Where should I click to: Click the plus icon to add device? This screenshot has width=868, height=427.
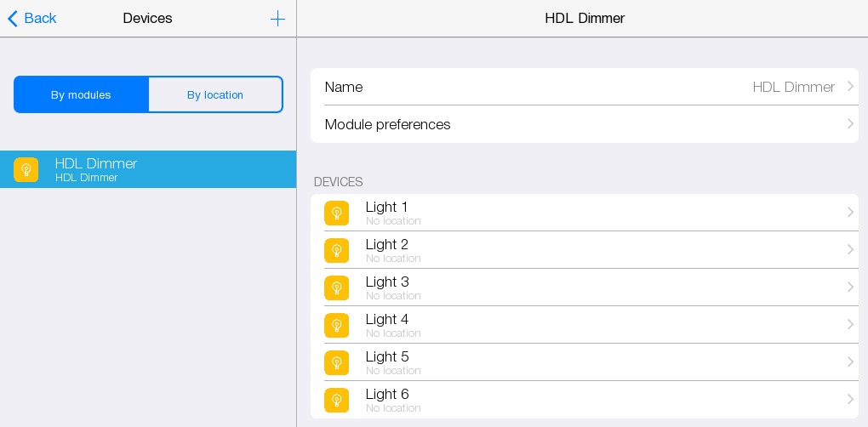[277, 19]
